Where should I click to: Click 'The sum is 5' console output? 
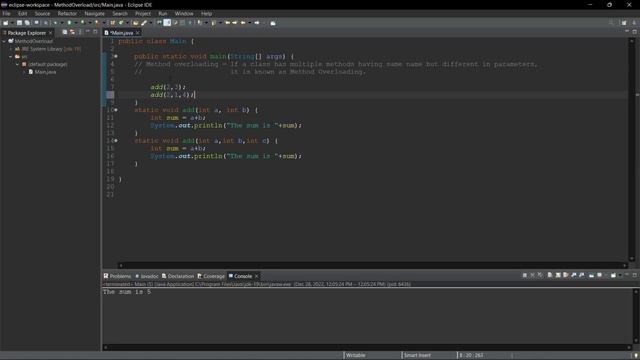pyautogui.click(x=127, y=292)
